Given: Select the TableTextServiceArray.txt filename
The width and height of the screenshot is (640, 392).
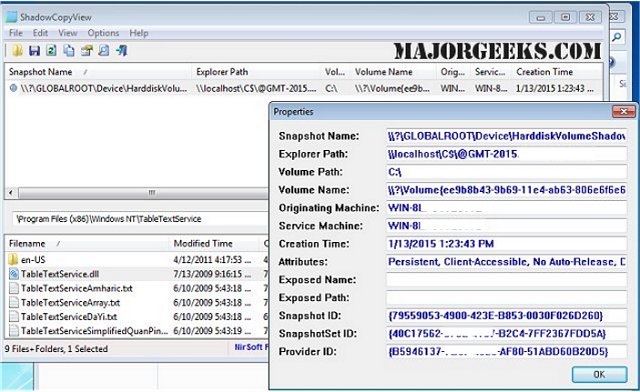Looking at the screenshot, I should (x=71, y=303).
